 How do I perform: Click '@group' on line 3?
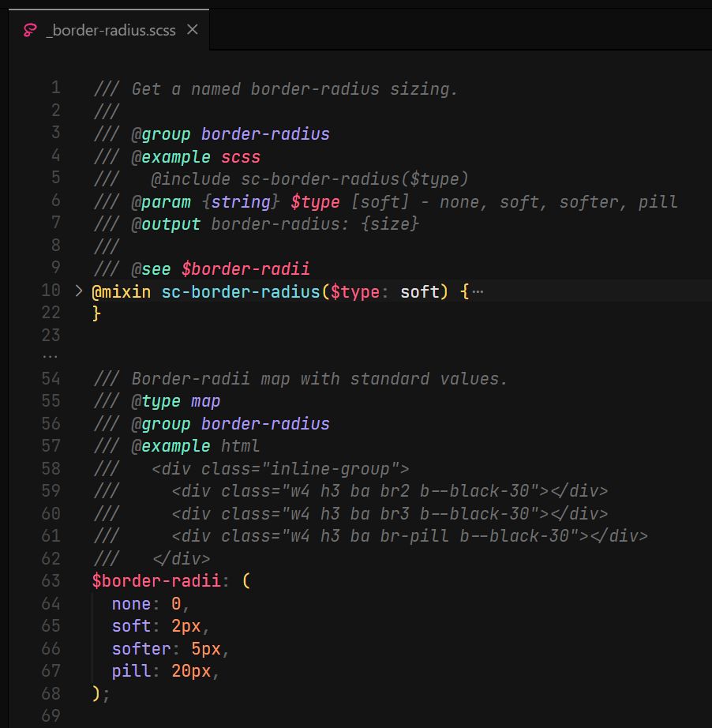pyautogui.click(x=161, y=134)
